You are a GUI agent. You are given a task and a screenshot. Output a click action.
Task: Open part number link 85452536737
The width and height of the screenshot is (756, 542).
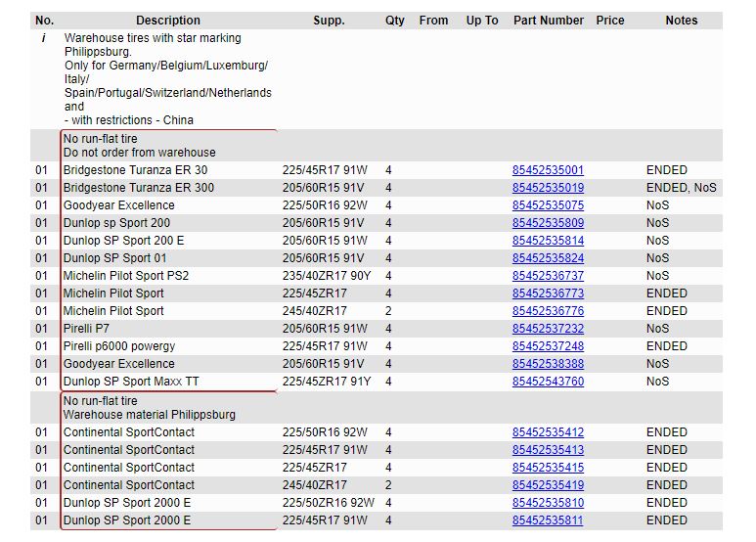pyautogui.click(x=548, y=276)
